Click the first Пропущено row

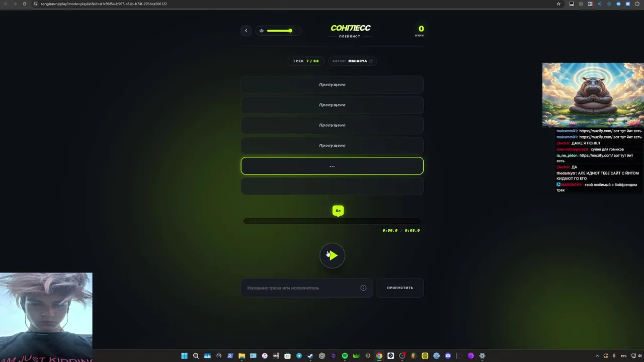(x=332, y=84)
